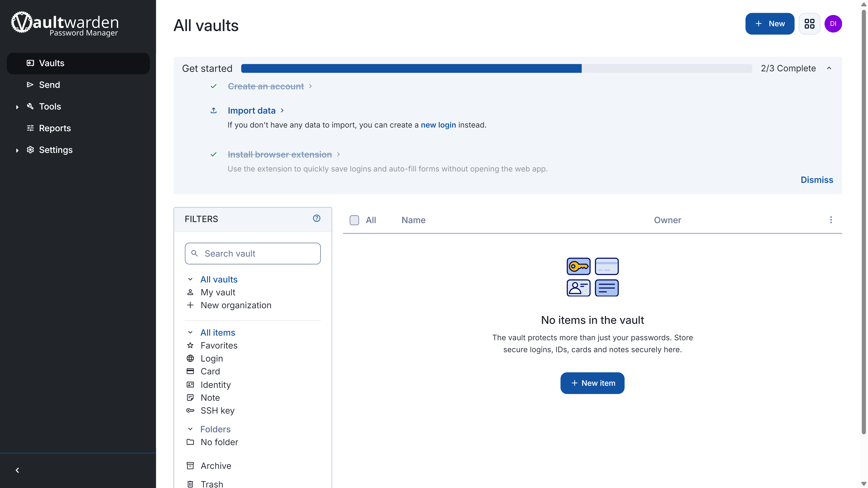This screenshot has height=488, width=868.
Task: Click the plus icon beside New organization
Action: tap(190, 305)
